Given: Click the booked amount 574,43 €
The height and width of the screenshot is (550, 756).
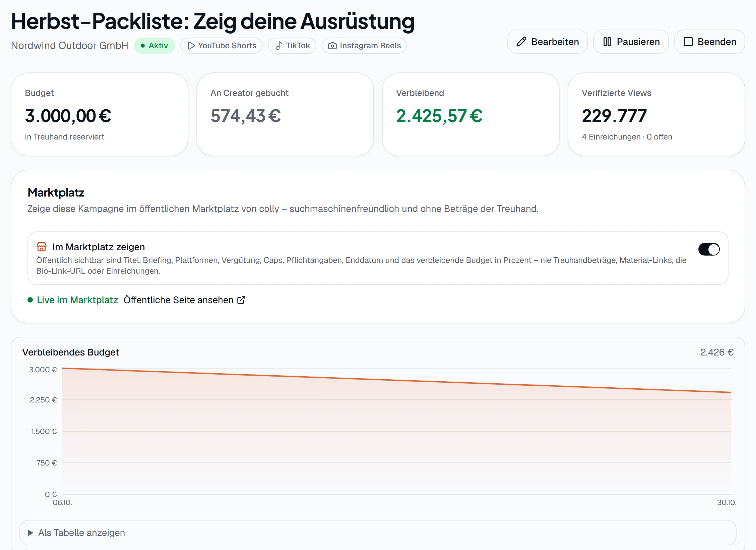Looking at the screenshot, I should point(246,116).
